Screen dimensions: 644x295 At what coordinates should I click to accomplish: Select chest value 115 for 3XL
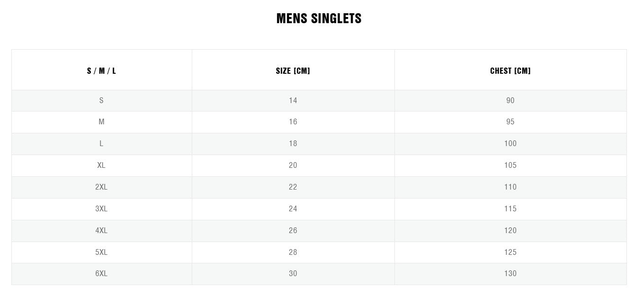[510, 209]
